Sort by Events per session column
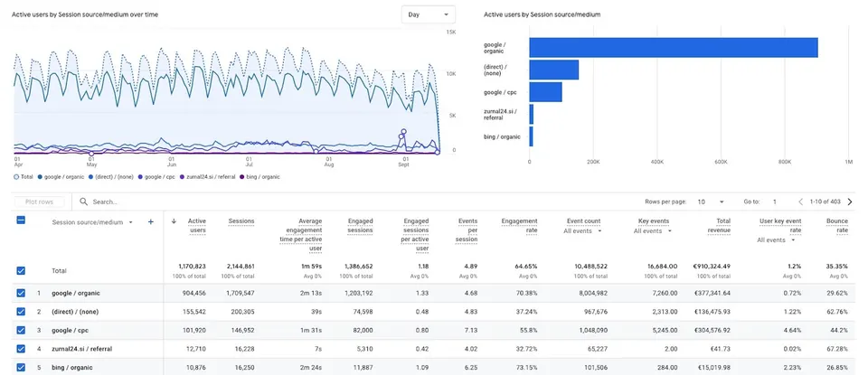 468,230
